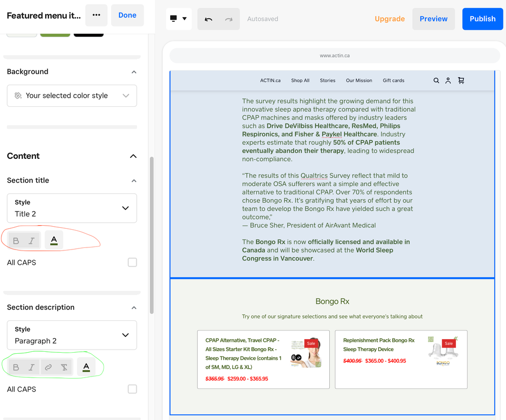Open the Shop All menu item
This screenshot has height=420, width=506.
click(300, 80)
